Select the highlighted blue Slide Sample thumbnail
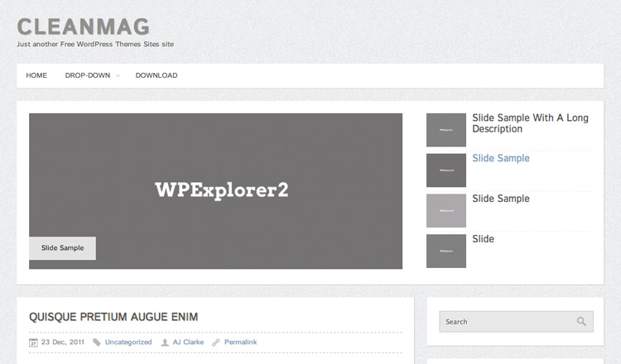Viewport: 621px width, 364px height. pyautogui.click(x=446, y=170)
